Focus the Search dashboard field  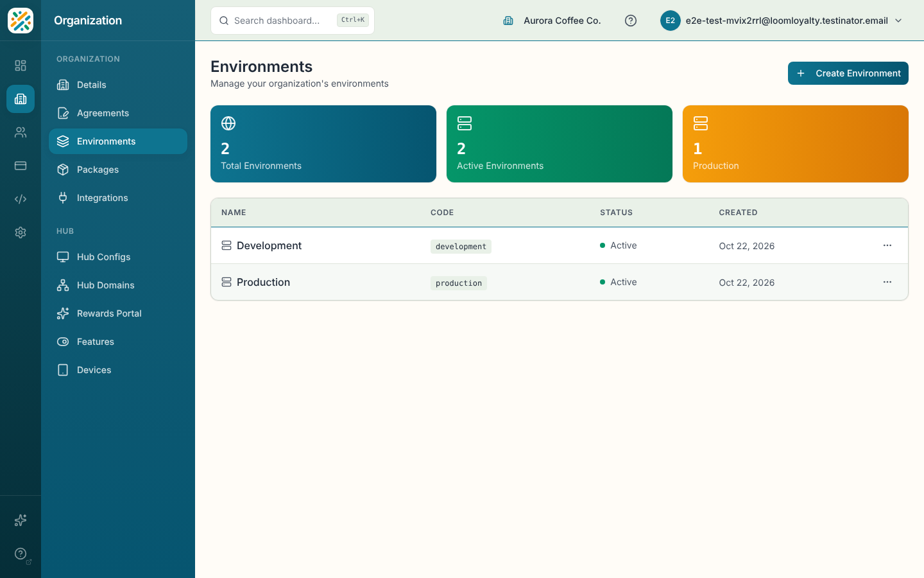coord(293,21)
